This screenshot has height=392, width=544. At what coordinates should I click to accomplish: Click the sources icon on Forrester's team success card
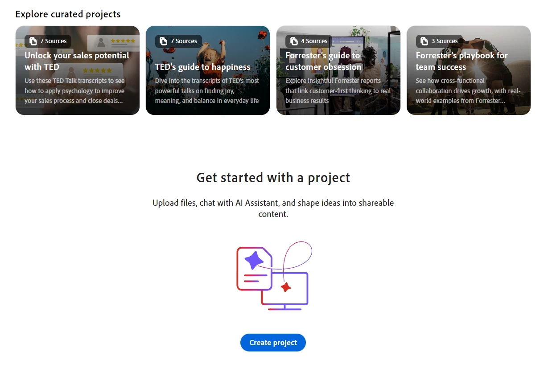(x=424, y=41)
